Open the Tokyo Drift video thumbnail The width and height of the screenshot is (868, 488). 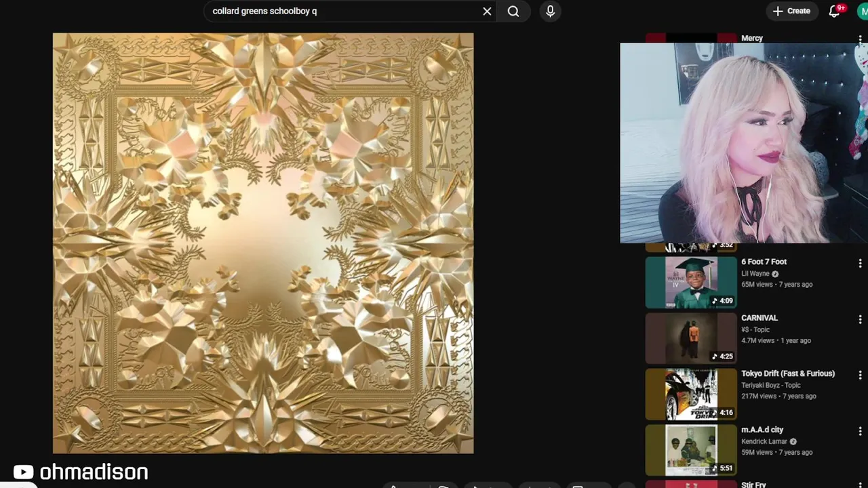click(690, 394)
